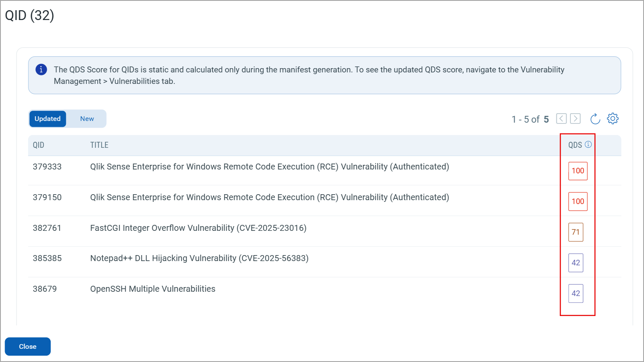
Task: Select the Notepad++ DLL Hijacking vulnerability row
Action: tap(199, 258)
